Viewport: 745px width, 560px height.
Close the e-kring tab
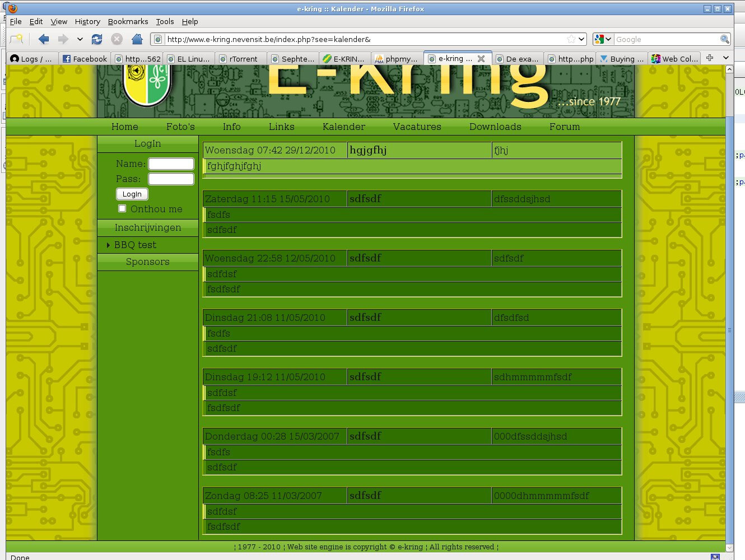click(x=481, y=59)
